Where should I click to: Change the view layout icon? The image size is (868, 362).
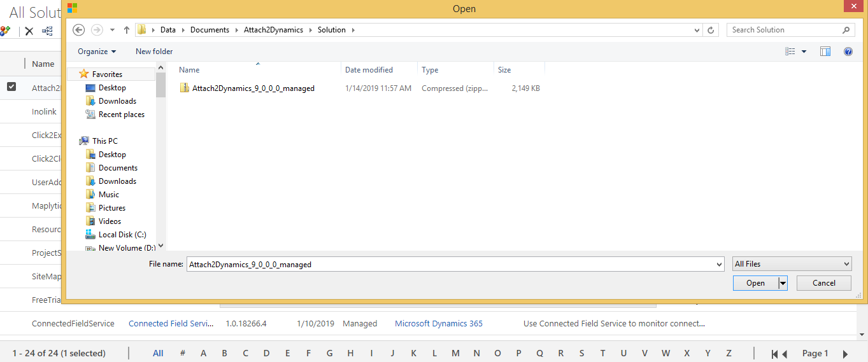click(790, 52)
